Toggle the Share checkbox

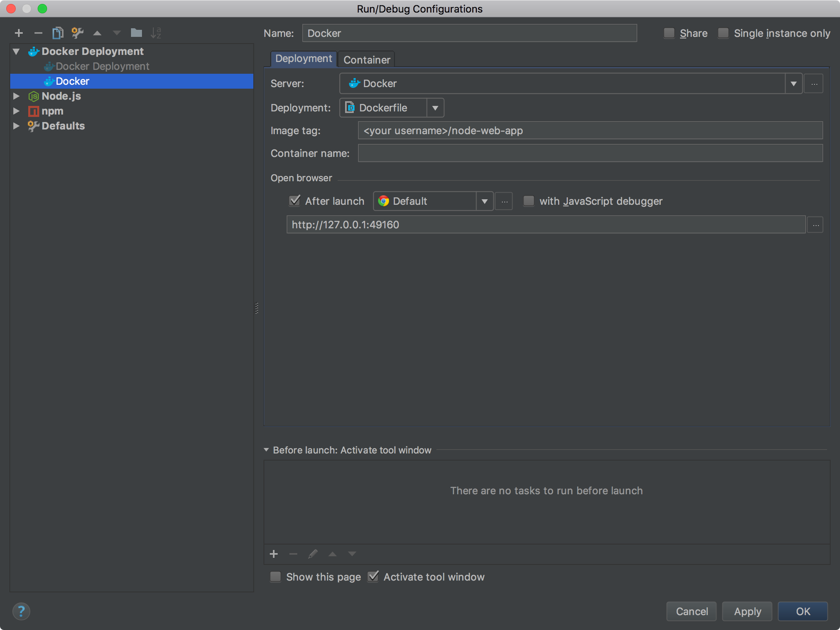coord(669,33)
